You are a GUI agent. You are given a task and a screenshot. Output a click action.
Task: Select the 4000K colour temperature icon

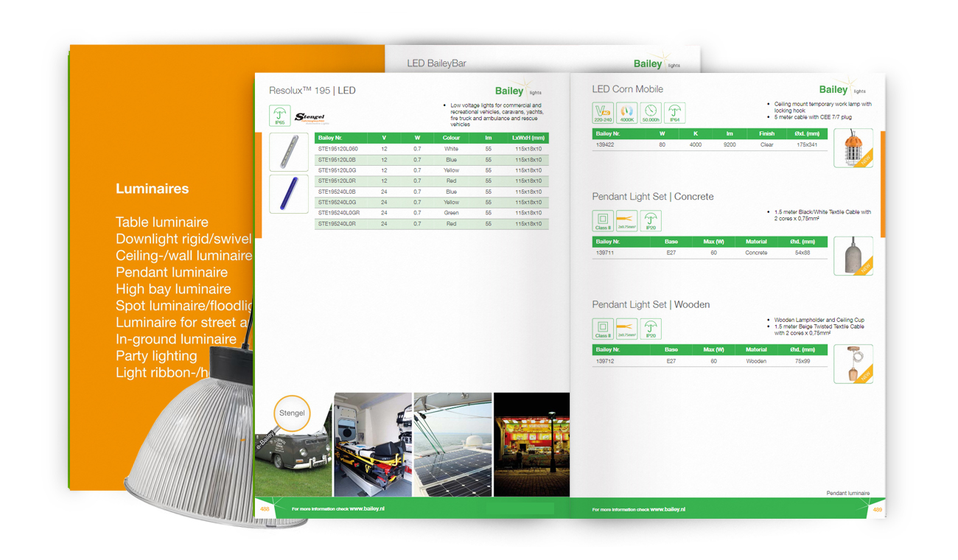[x=626, y=113]
